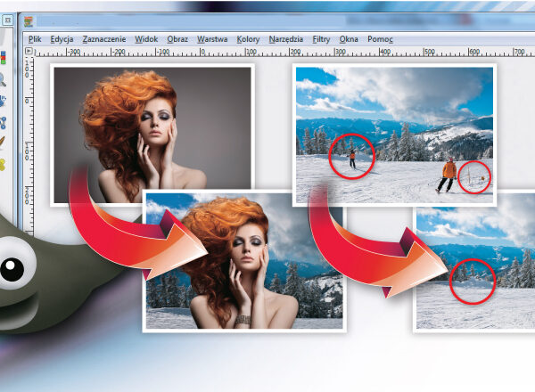
Task: Click the Widok menu item
Action: pos(146,39)
